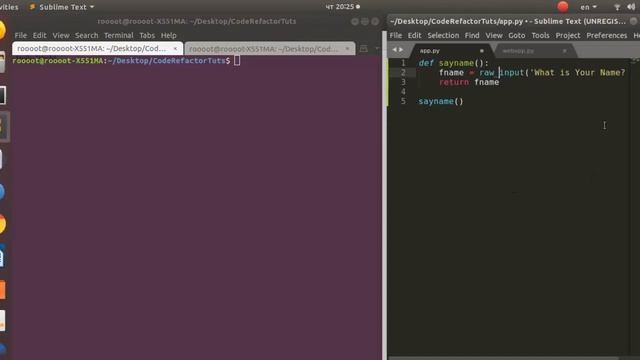Viewport: 640px width, 360px height.
Task: Open the volume speaker icon
Action: (631, 7)
